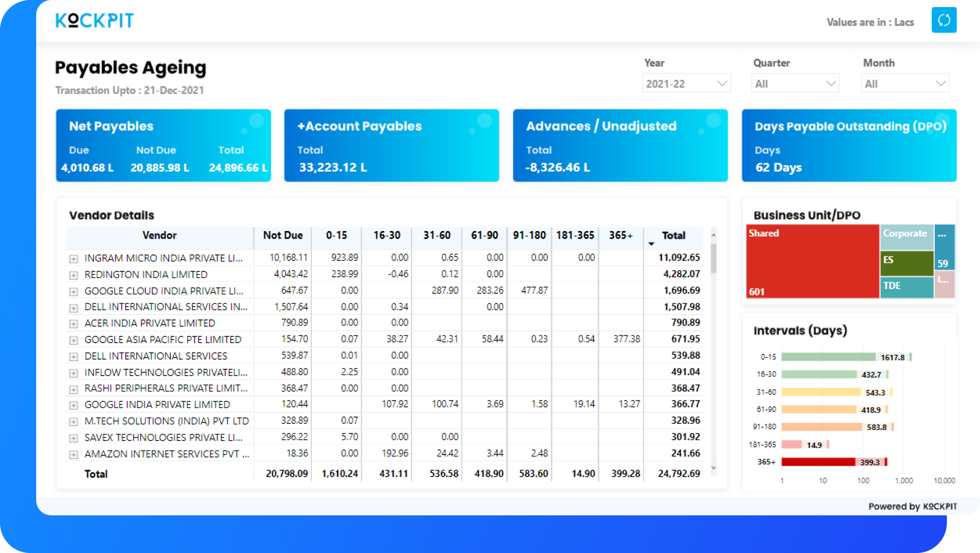Sort by 181-365 column header
The width and height of the screenshot is (980, 553).
[575, 236]
